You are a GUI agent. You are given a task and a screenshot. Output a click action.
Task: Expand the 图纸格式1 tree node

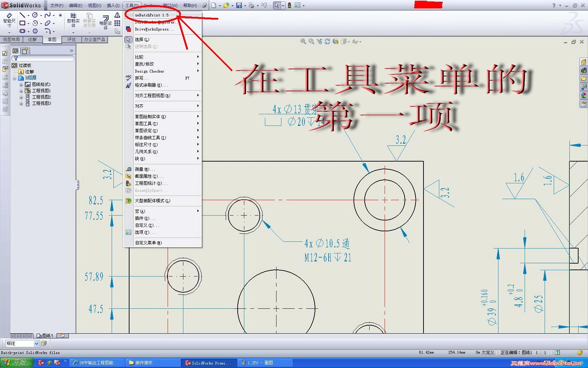(21, 85)
